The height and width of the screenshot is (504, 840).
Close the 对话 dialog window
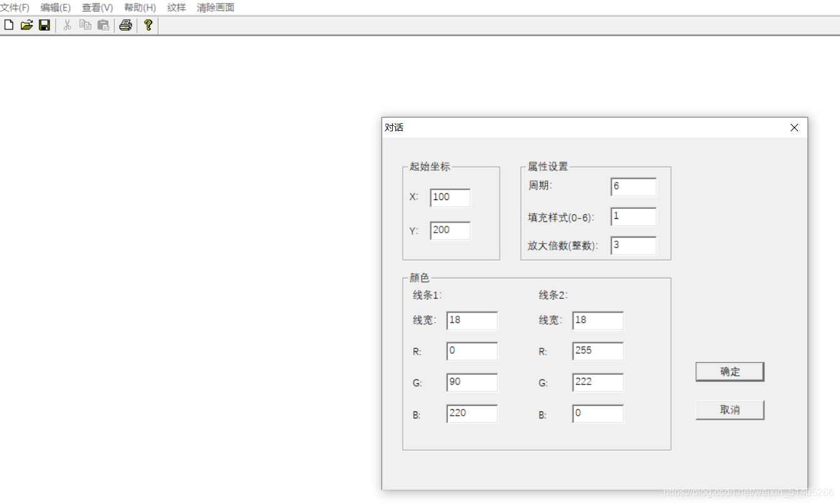click(x=794, y=128)
